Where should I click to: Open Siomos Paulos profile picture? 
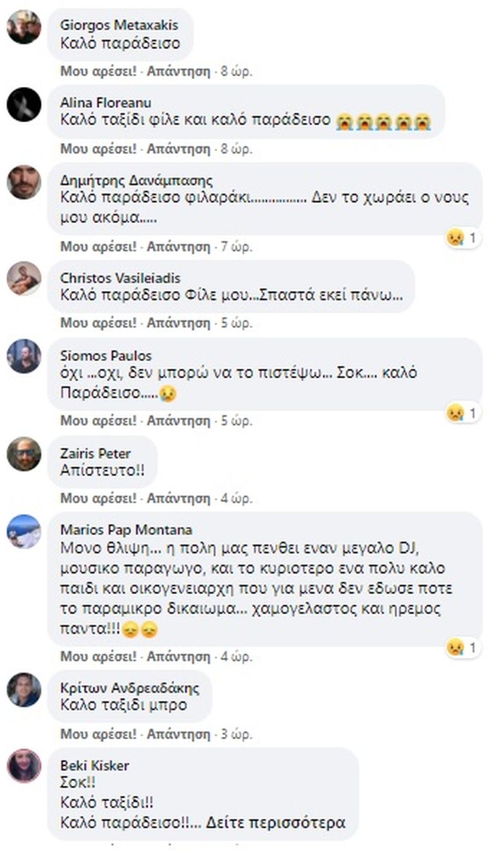coord(24,357)
